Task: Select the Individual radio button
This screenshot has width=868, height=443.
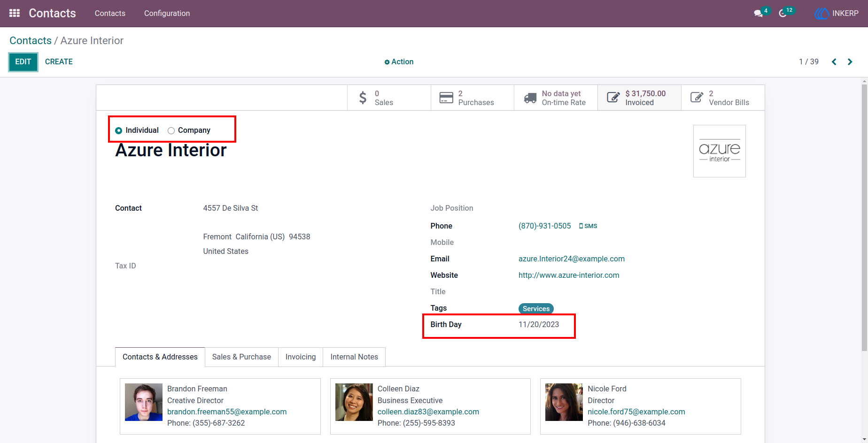Action: click(119, 130)
